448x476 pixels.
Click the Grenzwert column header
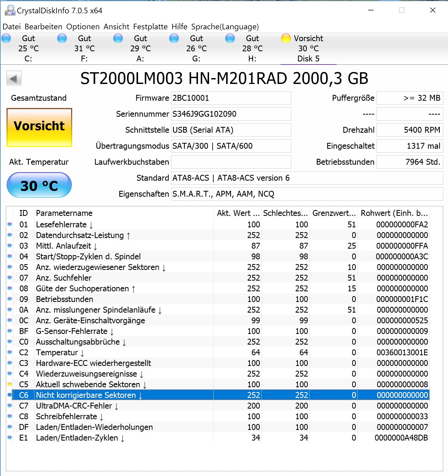pos(334,213)
